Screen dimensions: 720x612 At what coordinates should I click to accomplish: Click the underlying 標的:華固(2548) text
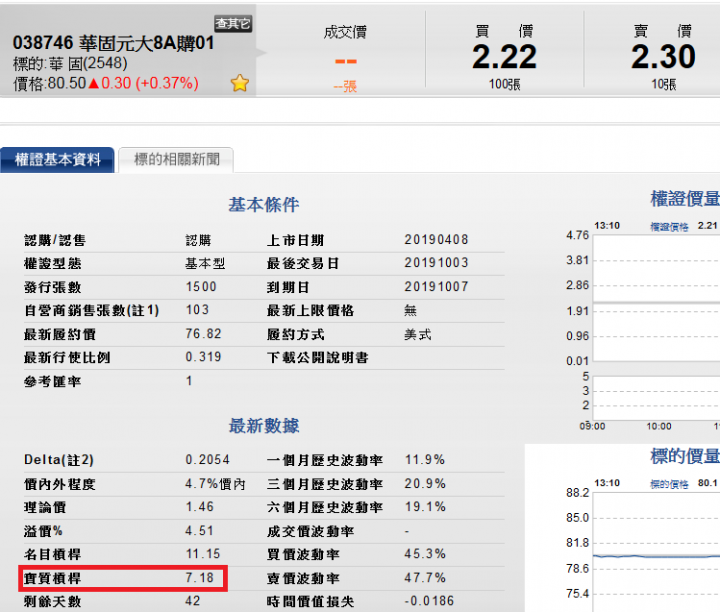point(70,63)
